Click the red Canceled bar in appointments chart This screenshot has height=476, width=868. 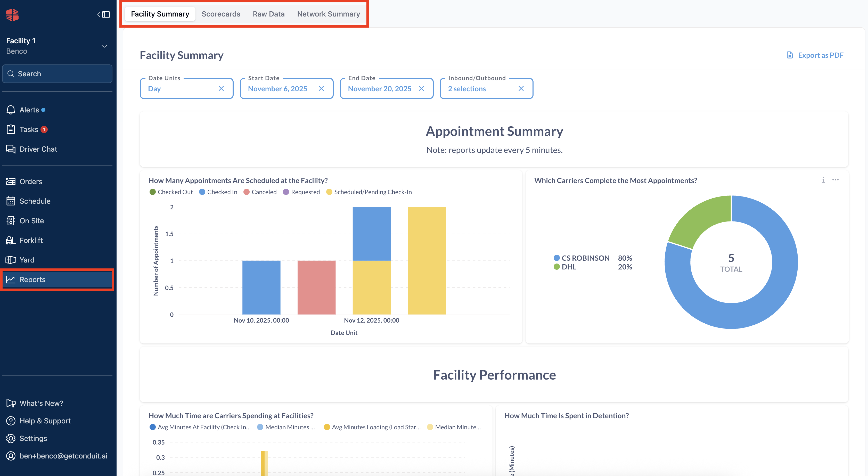tap(316, 288)
